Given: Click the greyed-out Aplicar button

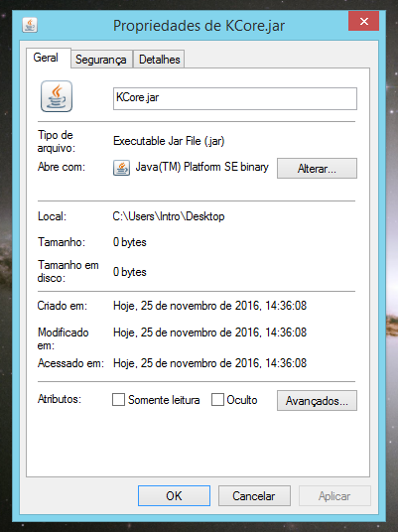Looking at the screenshot, I should [334, 496].
